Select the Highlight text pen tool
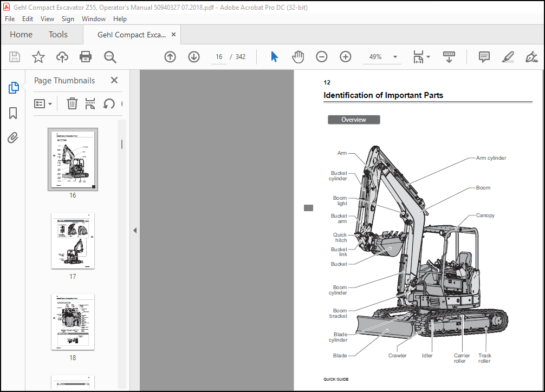This screenshot has width=545, height=392. [508, 57]
